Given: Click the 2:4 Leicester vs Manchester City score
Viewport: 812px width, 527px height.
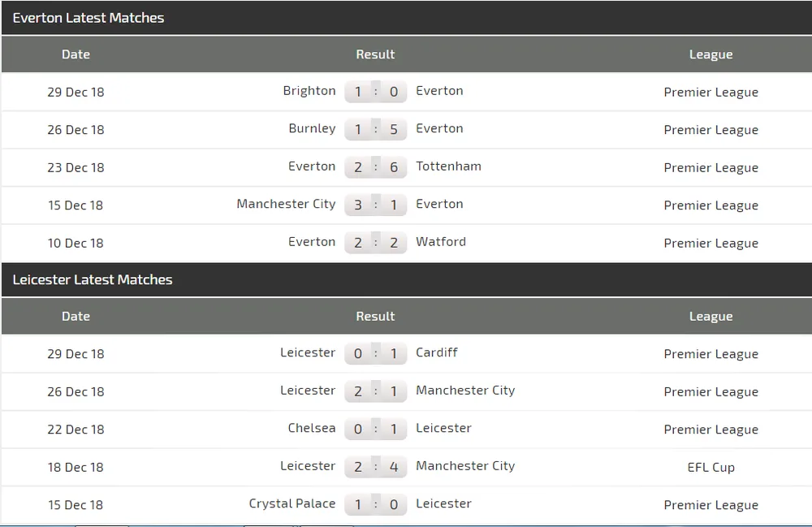Looking at the screenshot, I should click(375, 467).
